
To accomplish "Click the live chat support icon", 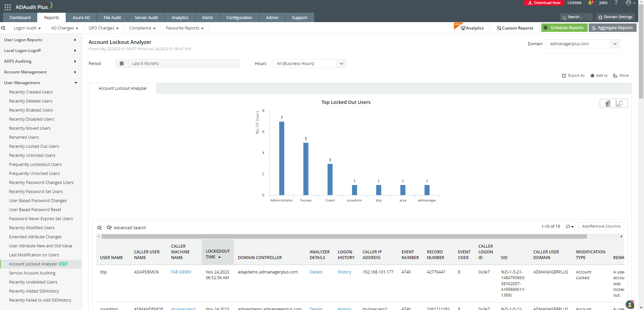I will click(x=630, y=304).
